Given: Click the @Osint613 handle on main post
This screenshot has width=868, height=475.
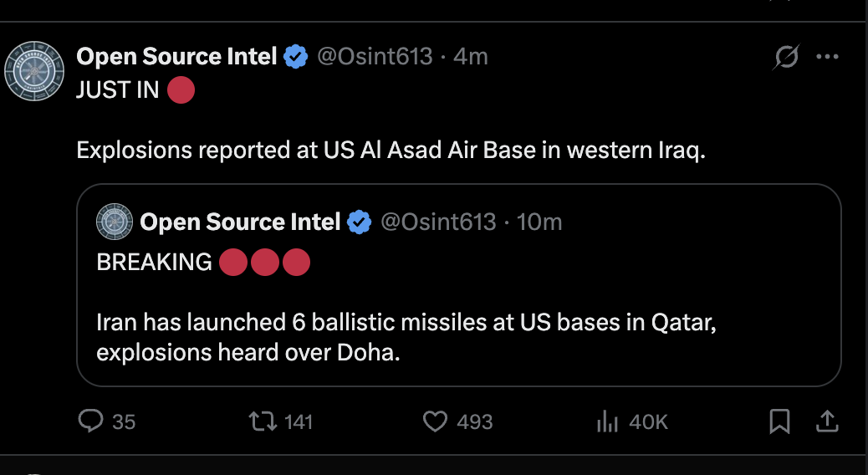Looking at the screenshot, I should pos(375,57).
